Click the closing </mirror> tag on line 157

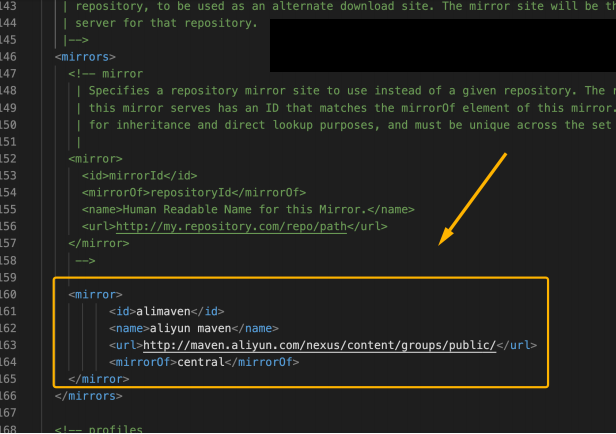(x=99, y=243)
